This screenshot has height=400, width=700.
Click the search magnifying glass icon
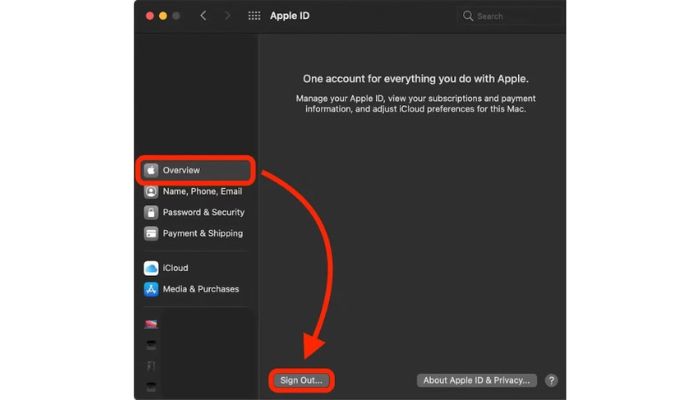pos(467,16)
